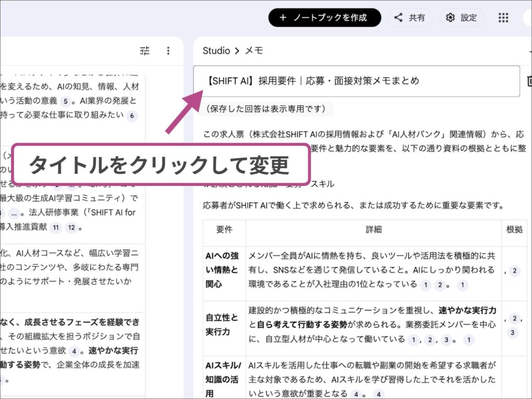Click the gear icon inside the 設定 button

[451, 17]
